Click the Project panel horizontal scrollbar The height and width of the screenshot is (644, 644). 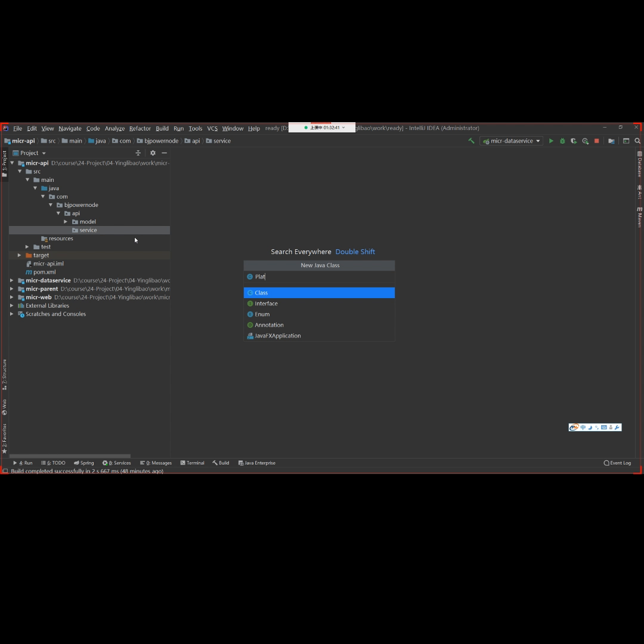pos(70,456)
